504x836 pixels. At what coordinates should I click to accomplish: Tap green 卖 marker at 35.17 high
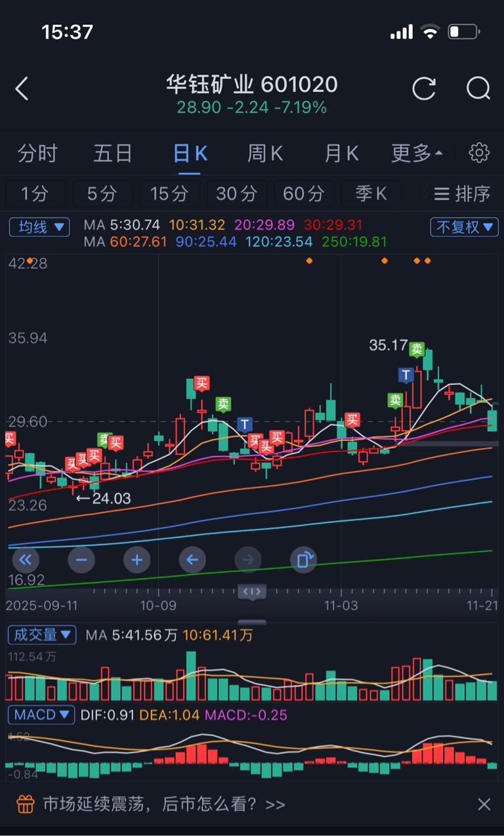[417, 349]
